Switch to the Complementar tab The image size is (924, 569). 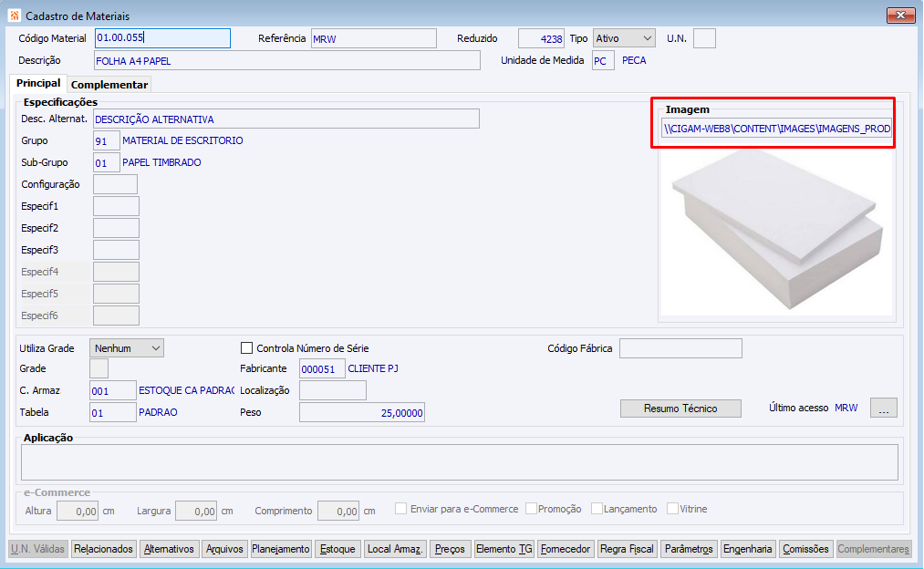pyautogui.click(x=109, y=85)
